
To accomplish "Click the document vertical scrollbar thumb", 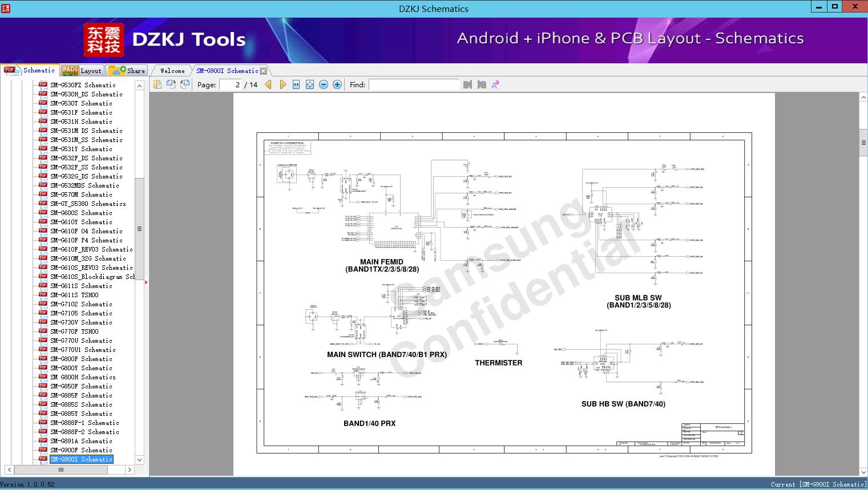I will click(x=863, y=143).
